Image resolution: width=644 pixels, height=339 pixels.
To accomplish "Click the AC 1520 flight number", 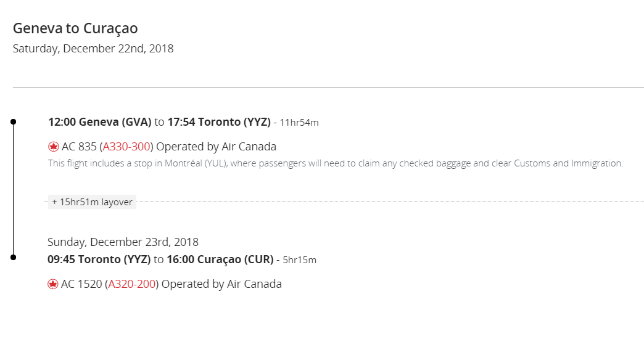I will (x=81, y=284).
